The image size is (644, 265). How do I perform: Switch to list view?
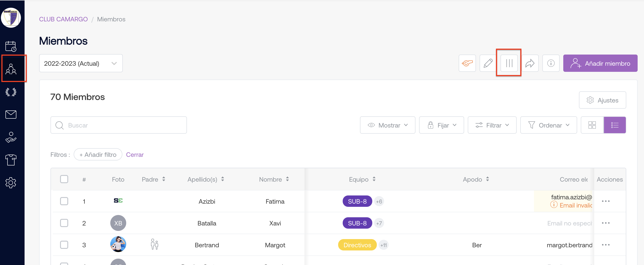pos(615,125)
